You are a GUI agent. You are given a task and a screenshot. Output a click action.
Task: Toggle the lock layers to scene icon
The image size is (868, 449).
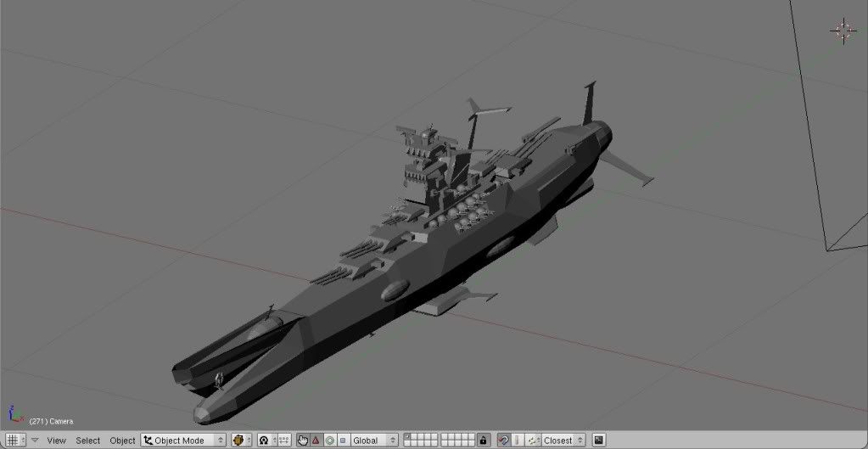point(484,441)
